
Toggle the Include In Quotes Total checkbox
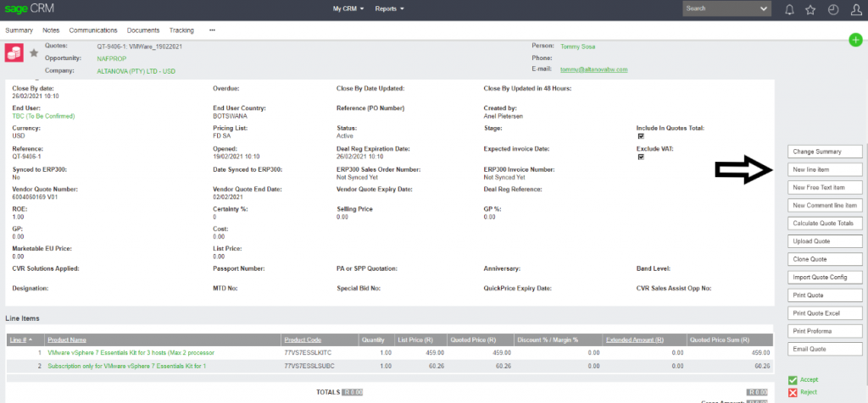click(x=640, y=136)
